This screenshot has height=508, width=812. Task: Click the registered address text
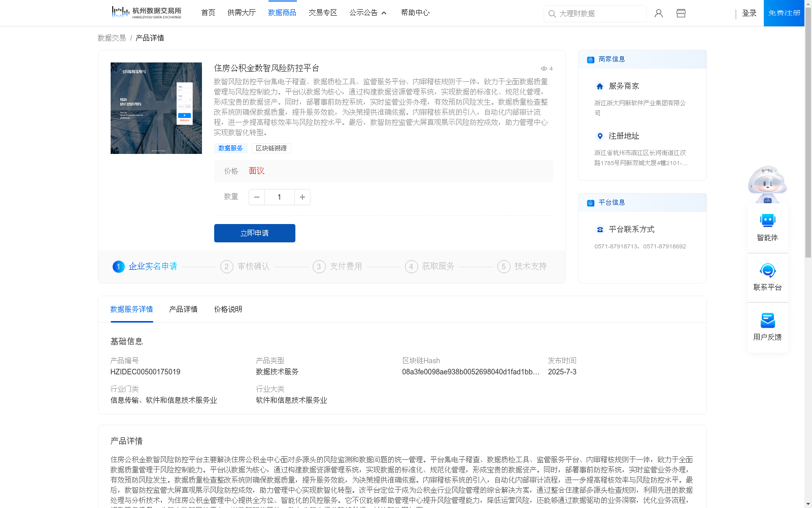pyautogui.click(x=641, y=157)
